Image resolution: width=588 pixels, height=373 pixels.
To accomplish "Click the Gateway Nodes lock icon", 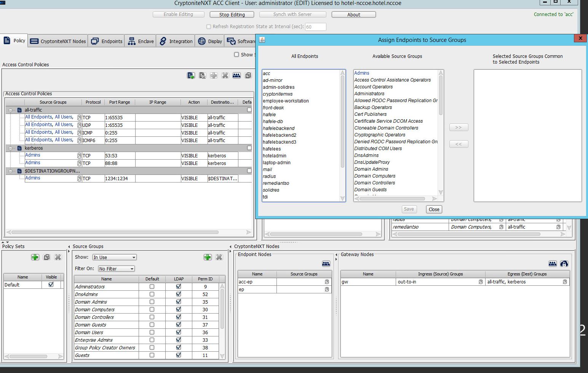I will (x=564, y=264).
